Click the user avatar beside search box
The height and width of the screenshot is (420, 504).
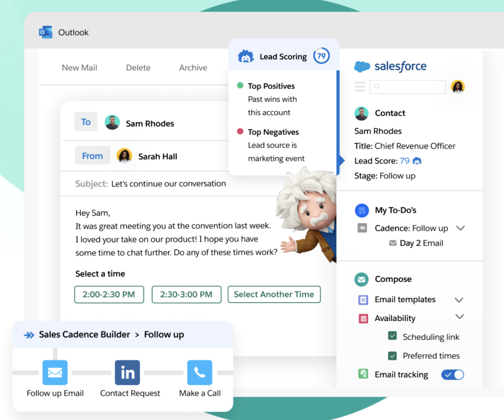click(x=457, y=87)
